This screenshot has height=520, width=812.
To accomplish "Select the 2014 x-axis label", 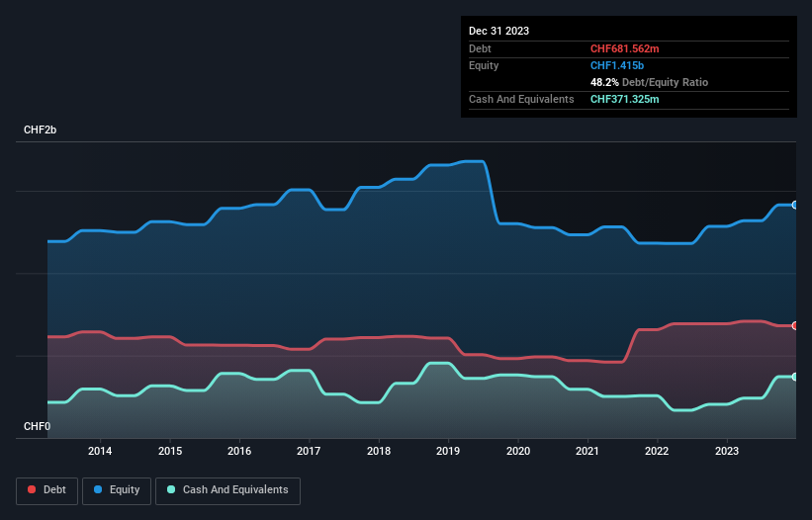I will [x=100, y=453].
